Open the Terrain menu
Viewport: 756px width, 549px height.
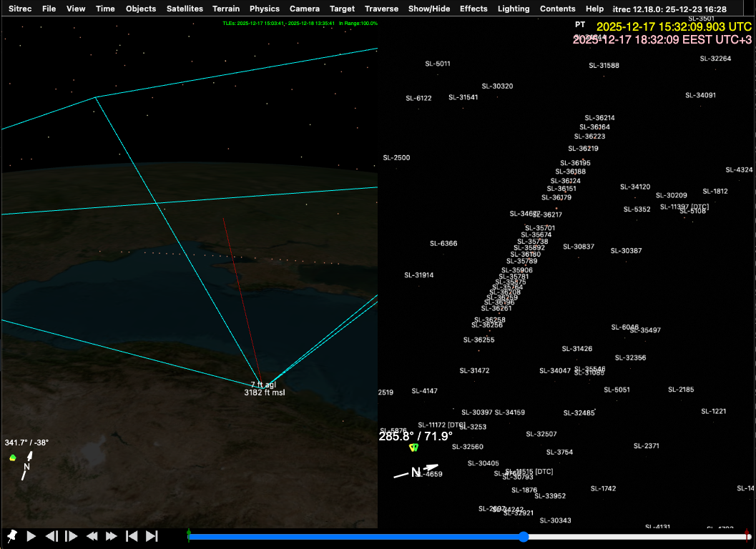coord(226,9)
